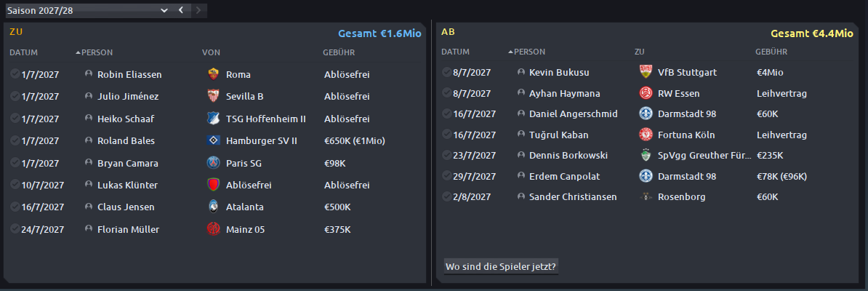Screen dimensions: 868x291
Task: Click person icon beside Kevin Bukusu
Action: point(521,72)
